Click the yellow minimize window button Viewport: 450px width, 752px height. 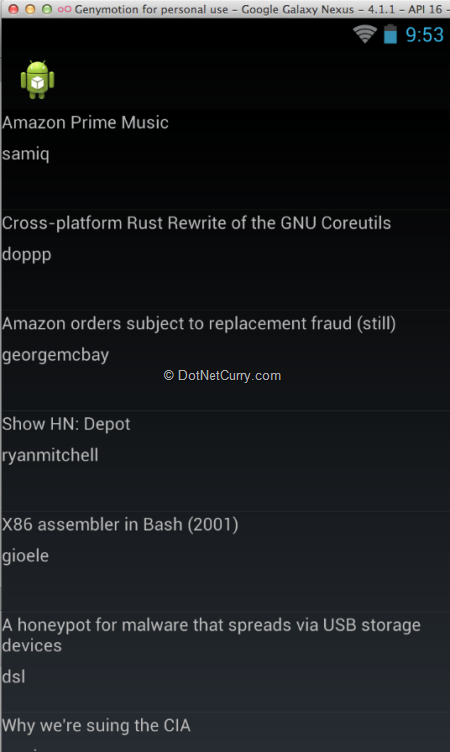[30, 9]
